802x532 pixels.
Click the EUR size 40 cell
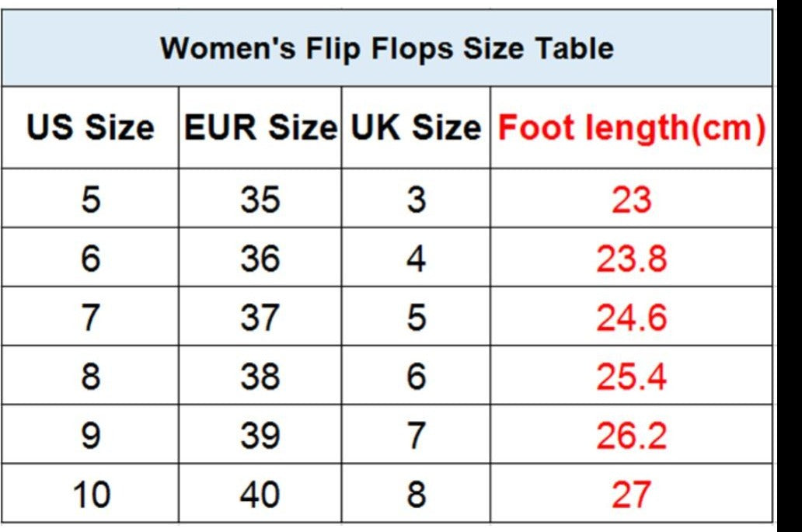click(260, 495)
